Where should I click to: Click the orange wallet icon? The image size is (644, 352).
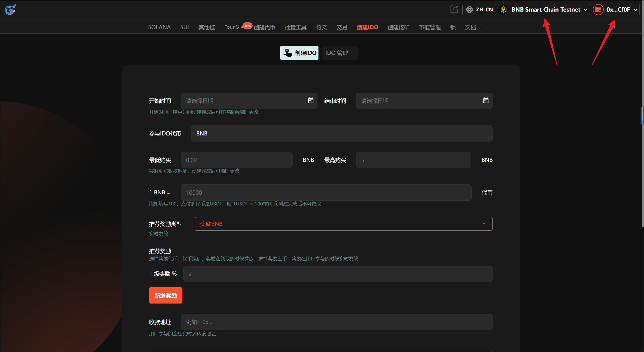(x=598, y=10)
